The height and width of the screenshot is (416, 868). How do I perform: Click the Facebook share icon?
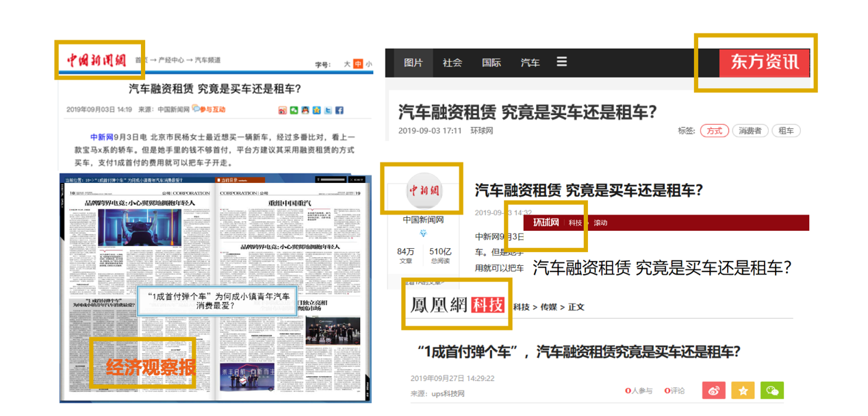pos(340,110)
